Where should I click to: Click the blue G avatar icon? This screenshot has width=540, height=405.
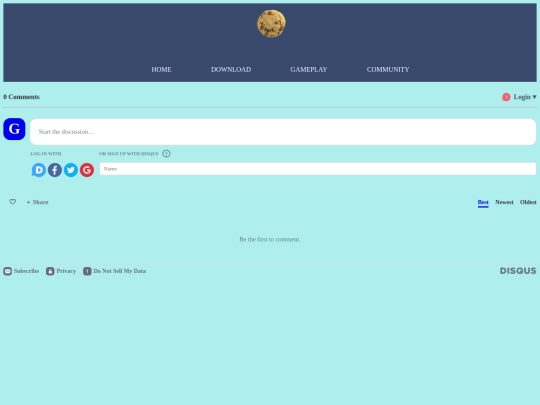pyautogui.click(x=14, y=129)
